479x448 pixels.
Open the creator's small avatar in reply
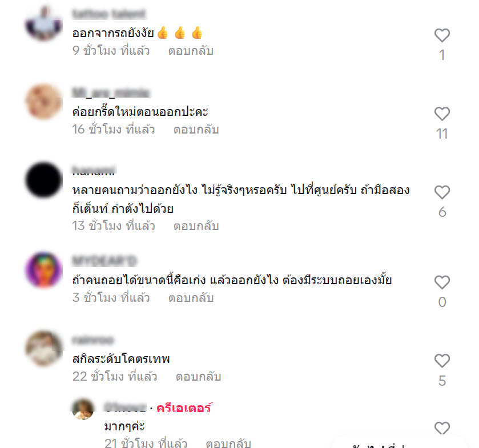coord(83,409)
